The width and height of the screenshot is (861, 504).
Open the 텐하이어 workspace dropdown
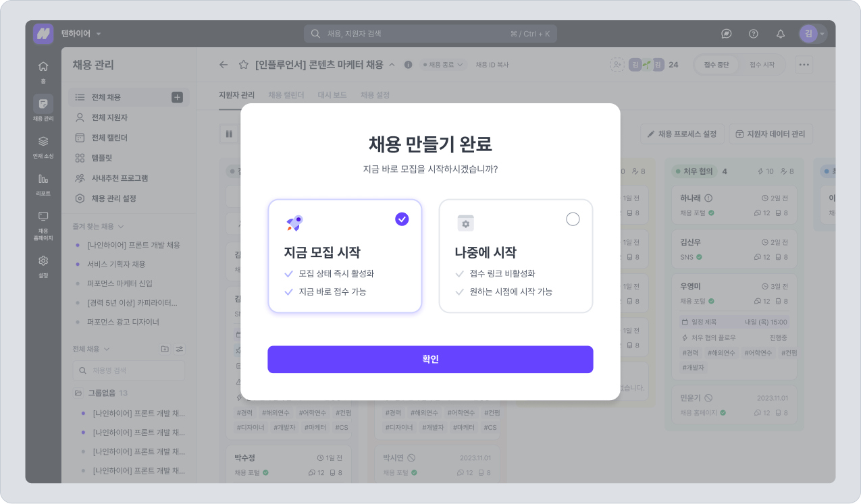point(81,34)
